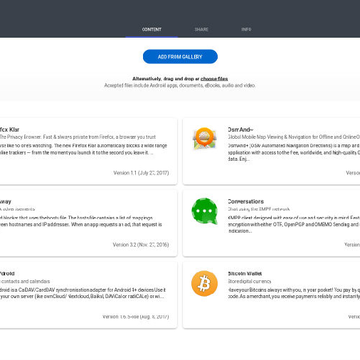Click the hosts file ad blocker description

coord(81,221)
